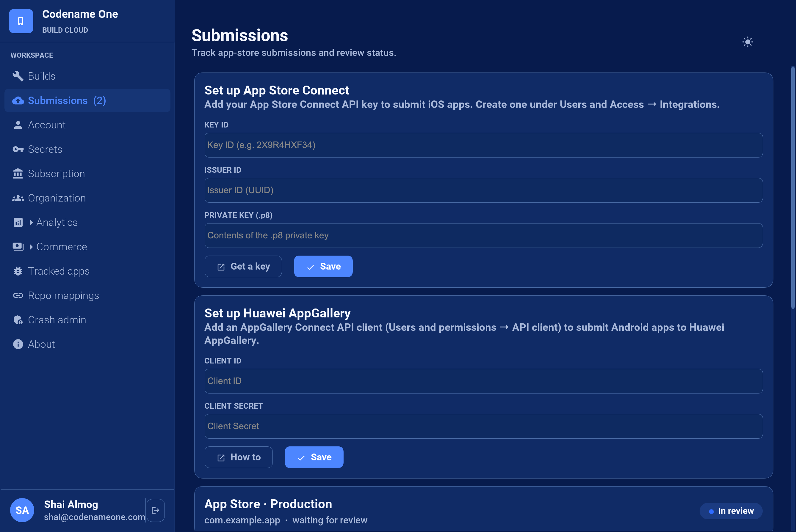The image size is (796, 532).
Task: Open the About page
Action: (x=87, y=344)
